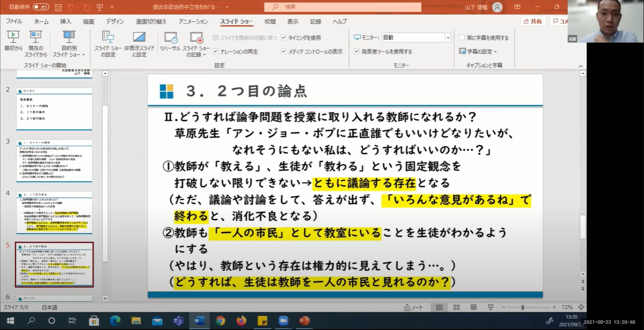Click the ノート (Notes) button
The width and height of the screenshot is (644, 330).
(414, 308)
